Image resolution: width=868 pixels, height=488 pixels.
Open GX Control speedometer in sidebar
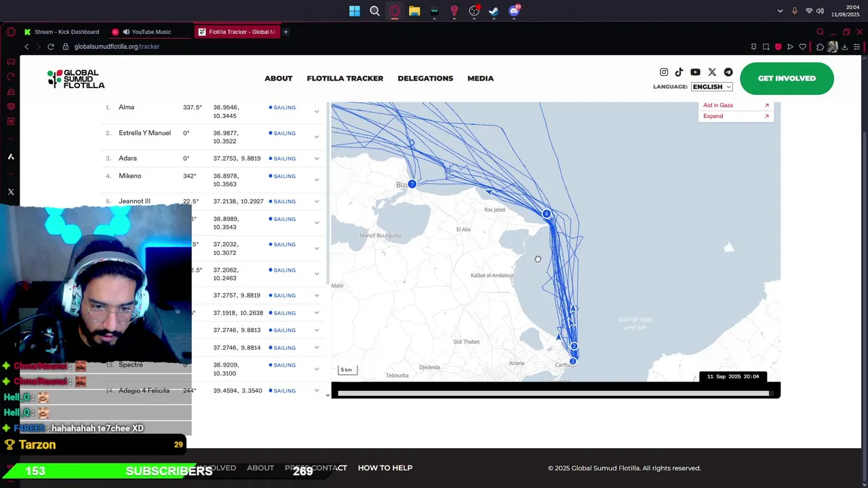click(11, 77)
